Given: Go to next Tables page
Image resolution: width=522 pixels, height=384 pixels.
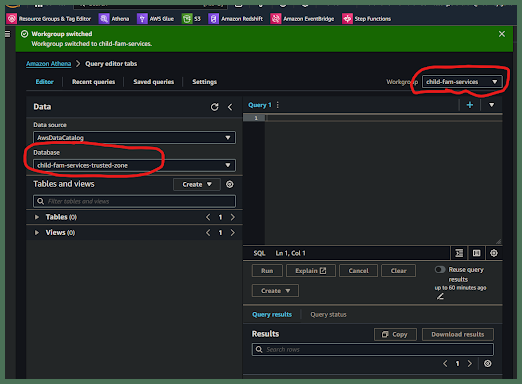Looking at the screenshot, I should point(233,217).
